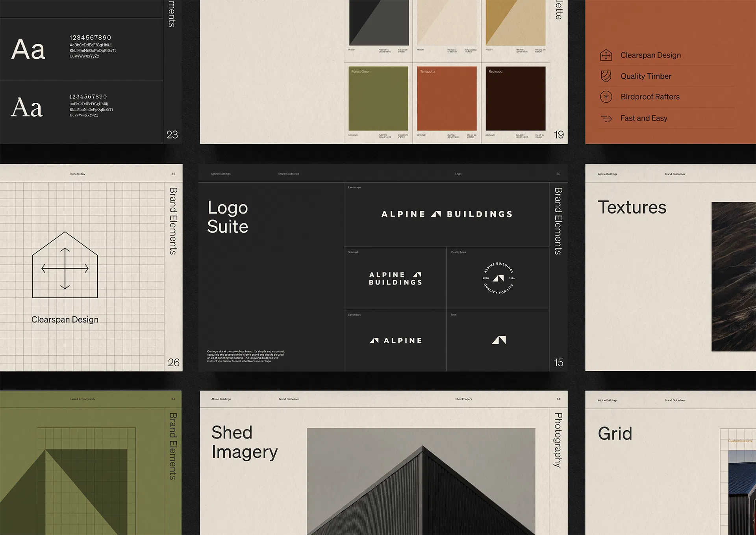
Task: Click the Quality Timber shield icon
Action: tap(606, 76)
